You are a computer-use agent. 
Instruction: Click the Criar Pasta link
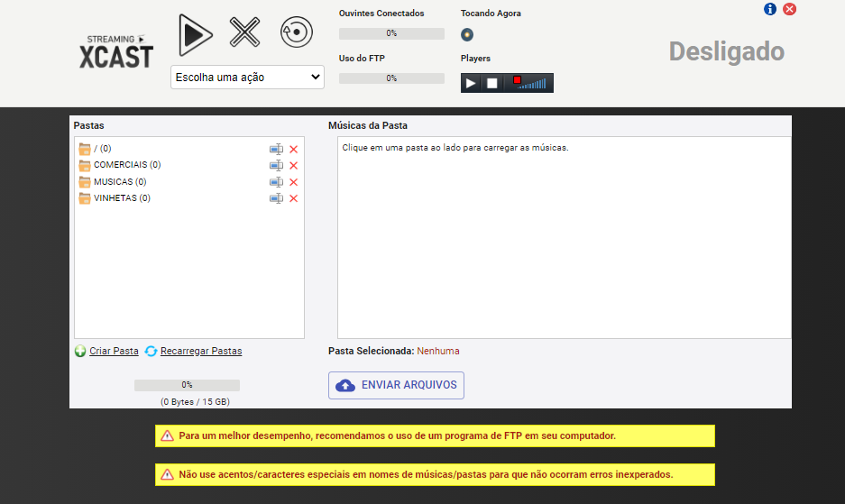[114, 351]
